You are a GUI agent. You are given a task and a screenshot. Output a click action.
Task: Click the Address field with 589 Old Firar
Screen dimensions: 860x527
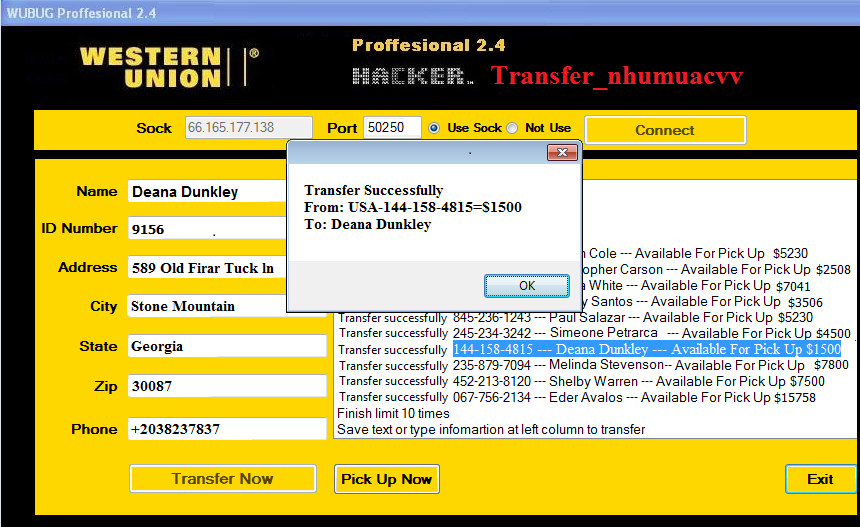pos(208,268)
